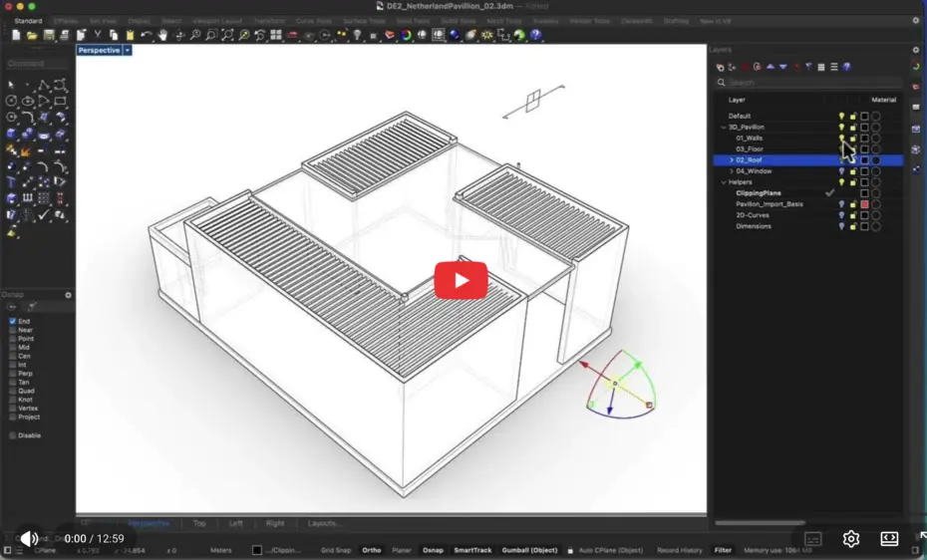Switch the video to theater mode
Viewport: 927px width, 560px height.
click(889, 538)
